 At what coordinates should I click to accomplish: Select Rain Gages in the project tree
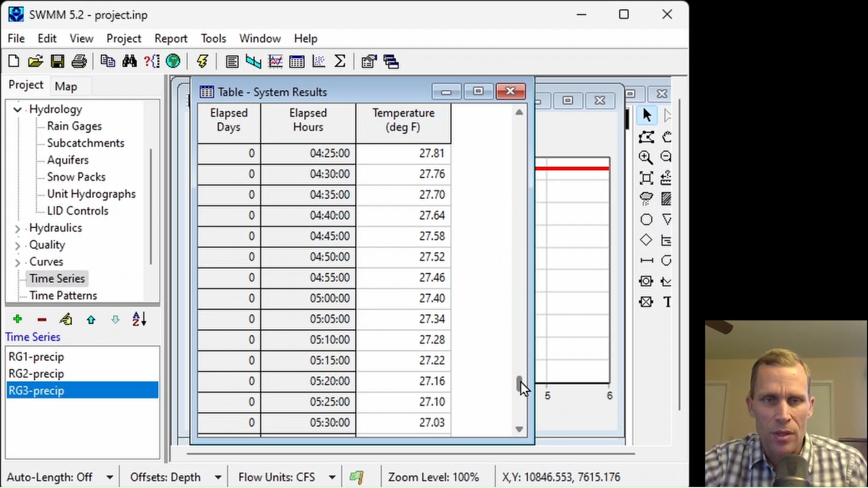coord(74,126)
